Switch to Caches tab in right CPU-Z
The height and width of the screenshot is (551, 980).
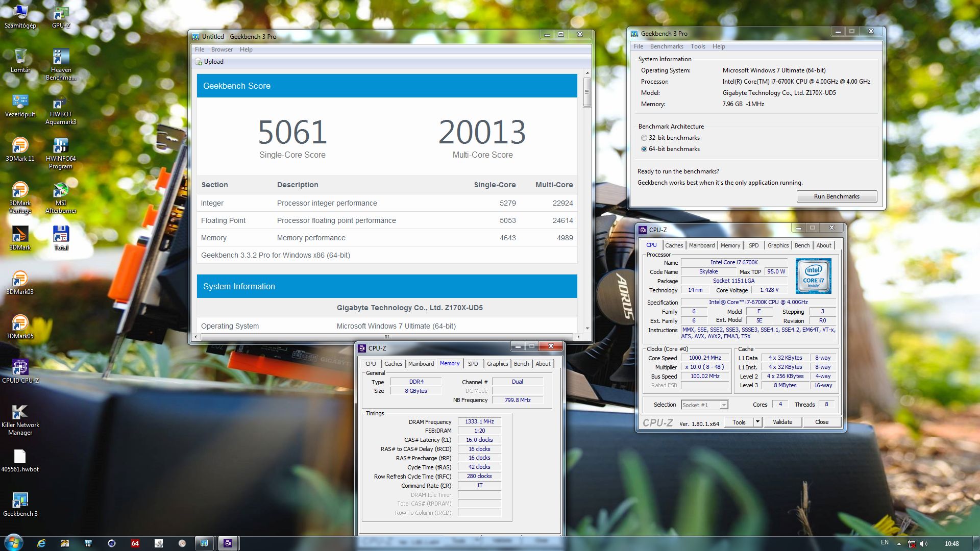pyautogui.click(x=674, y=245)
